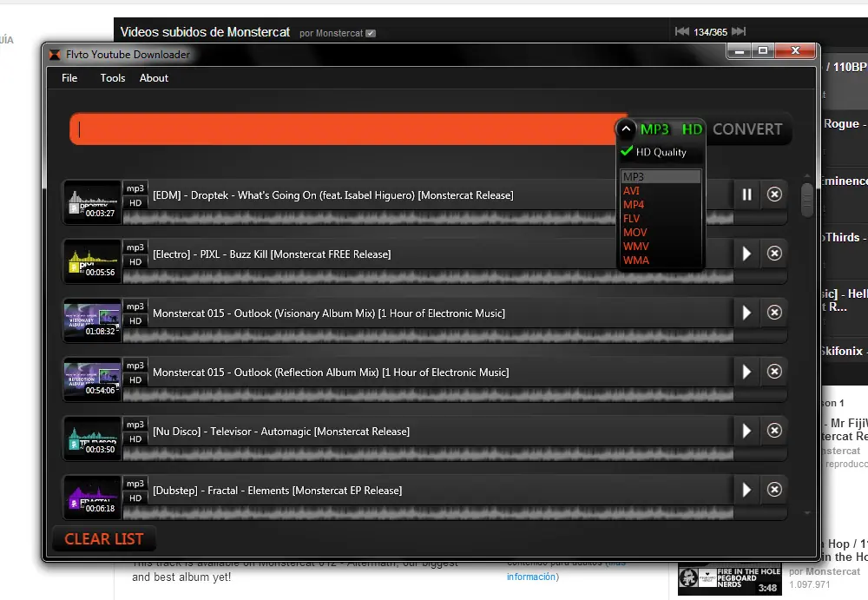Remove Fractal Elements from list
The image size is (868, 600).
774,490
